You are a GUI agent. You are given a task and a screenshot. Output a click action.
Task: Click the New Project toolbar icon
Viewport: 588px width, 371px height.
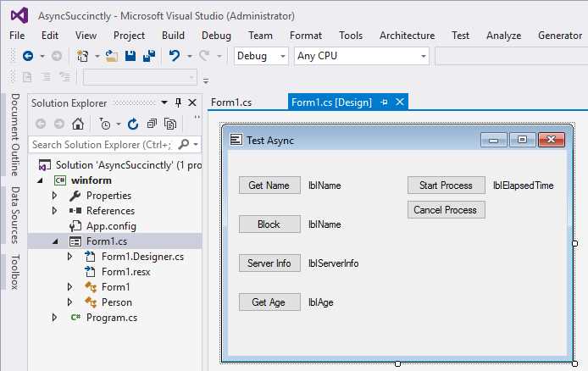pyautogui.click(x=82, y=56)
